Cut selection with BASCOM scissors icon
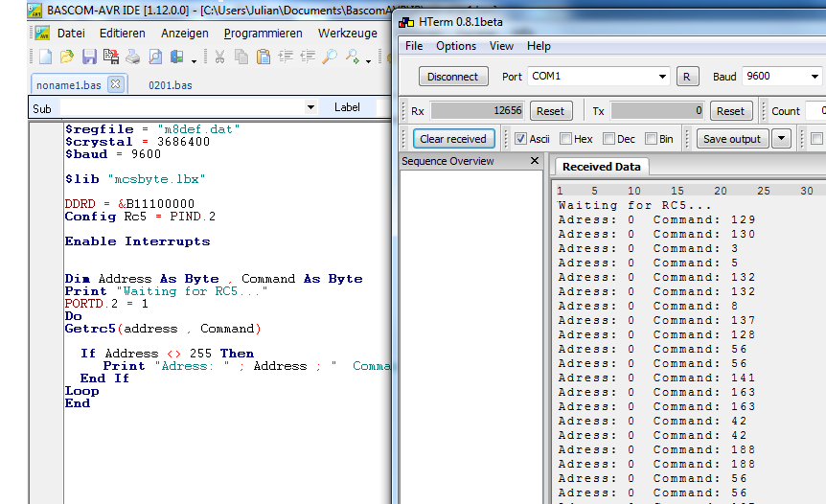The image size is (826, 504). pos(220,57)
